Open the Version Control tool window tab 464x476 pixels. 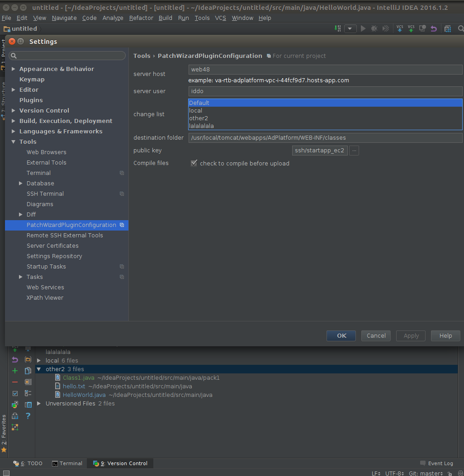click(x=120, y=463)
